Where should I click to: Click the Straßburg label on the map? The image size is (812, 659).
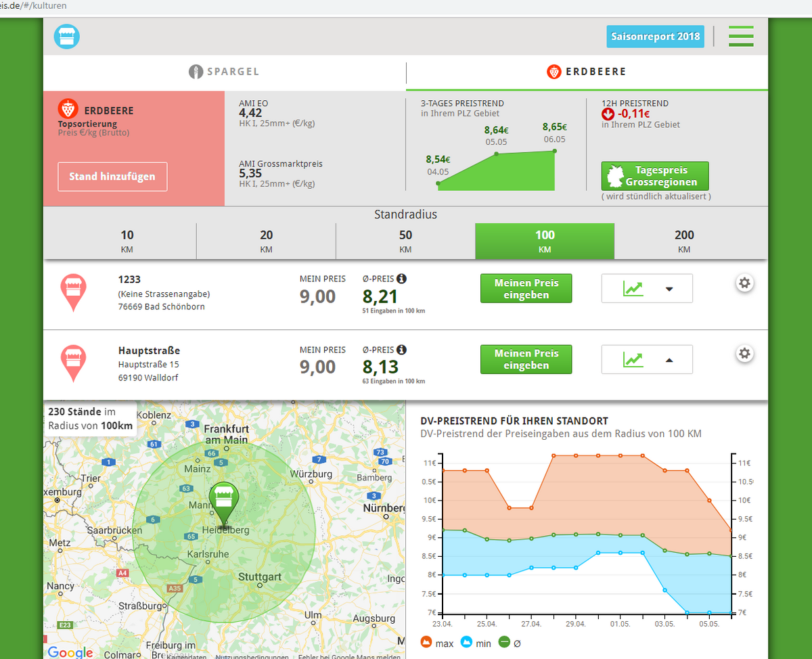(141, 605)
